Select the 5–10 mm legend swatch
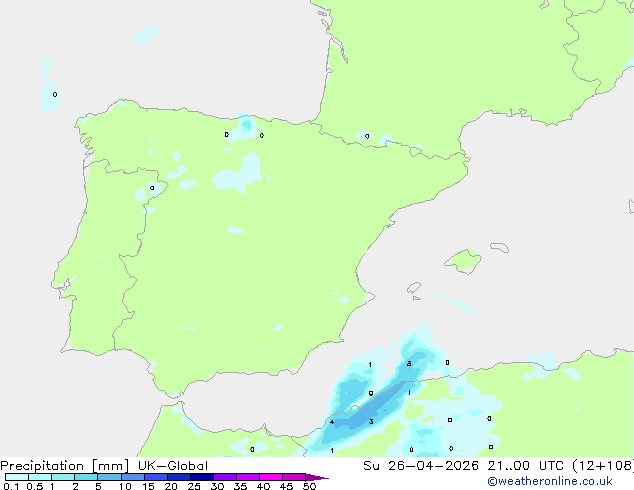The image size is (634, 490). tap(109, 477)
